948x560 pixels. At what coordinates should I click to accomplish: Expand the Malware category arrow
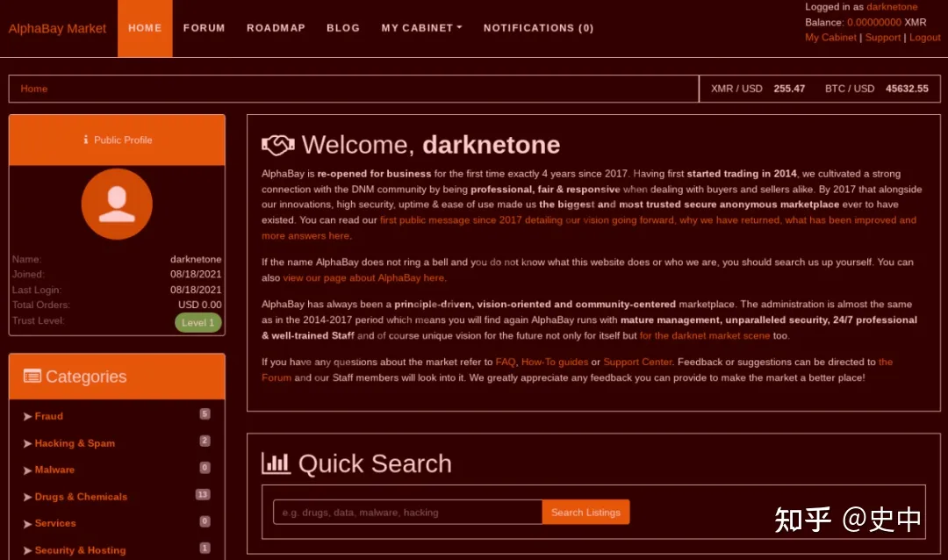click(27, 470)
